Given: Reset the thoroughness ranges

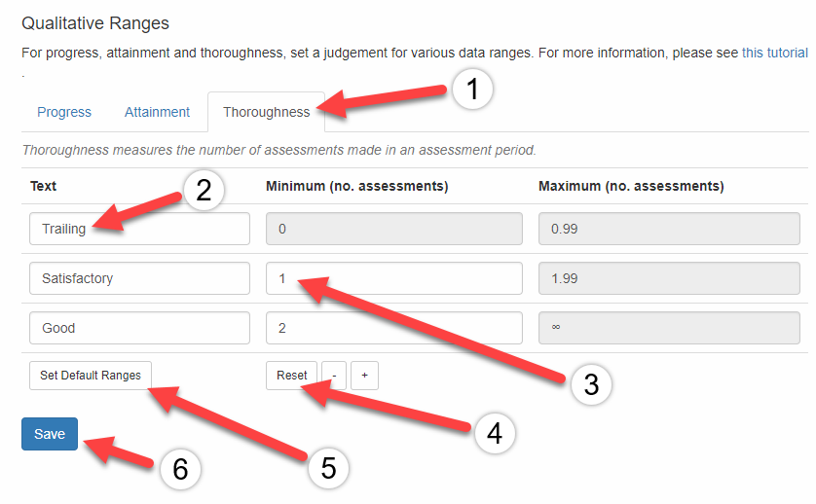Looking at the screenshot, I should [x=291, y=376].
